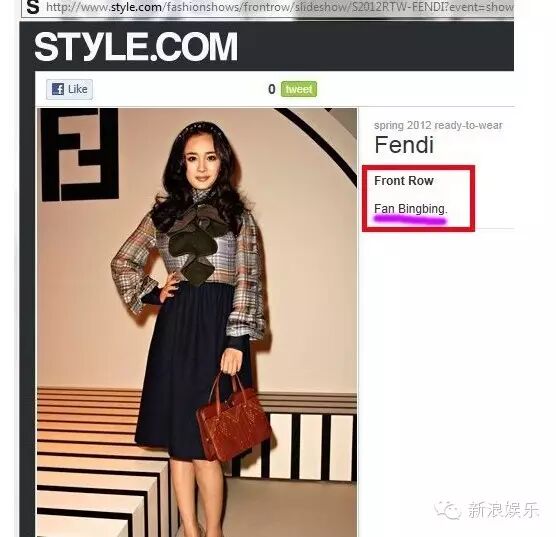Click the Fendi designer heading
This screenshot has width=556, height=537.
click(x=404, y=145)
